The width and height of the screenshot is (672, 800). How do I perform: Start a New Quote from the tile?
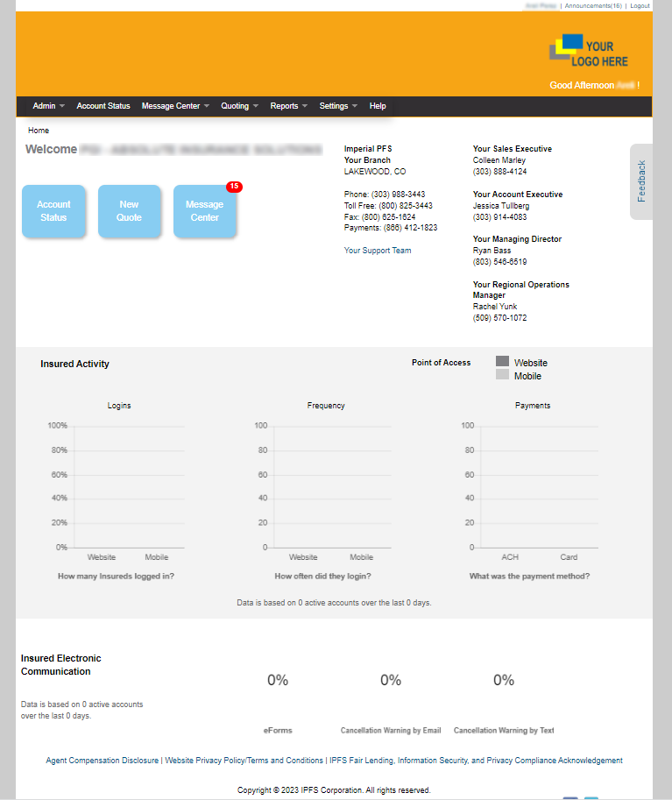pos(129,211)
